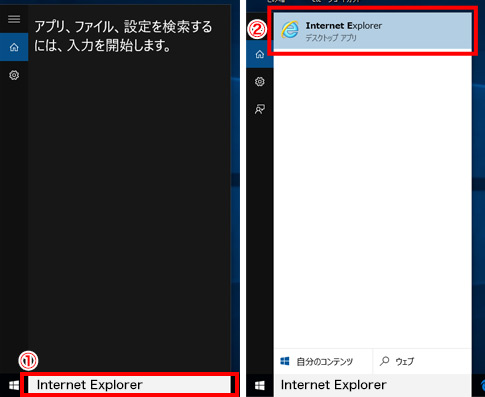Switch to 自分のコンテンツ filter
Viewport: 485px width, 397px height.
click(323, 361)
